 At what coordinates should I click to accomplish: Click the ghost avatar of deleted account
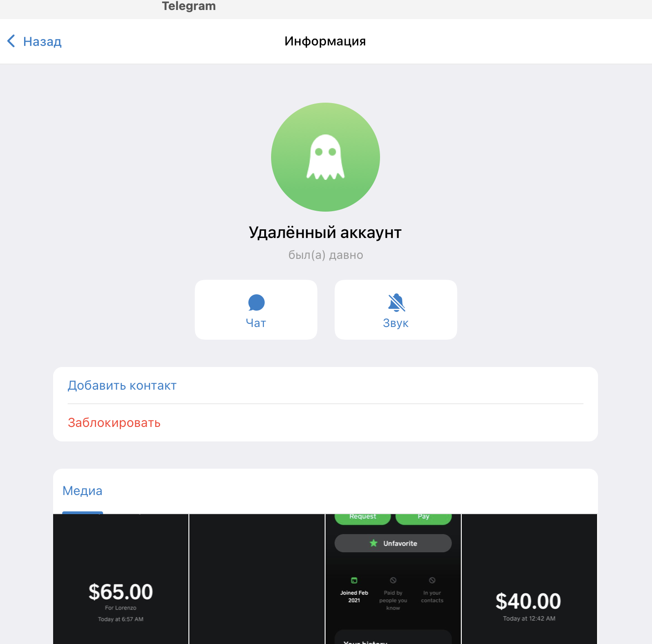tap(326, 157)
